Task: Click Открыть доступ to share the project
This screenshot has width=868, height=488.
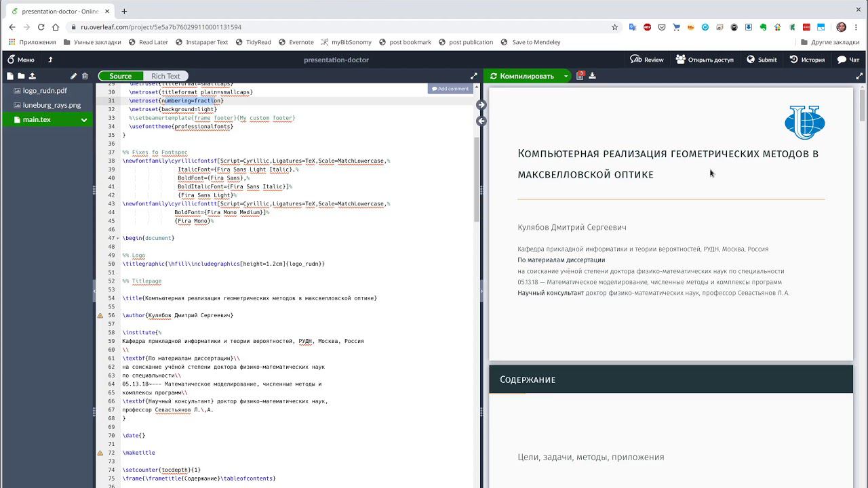Action: pos(705,60)
